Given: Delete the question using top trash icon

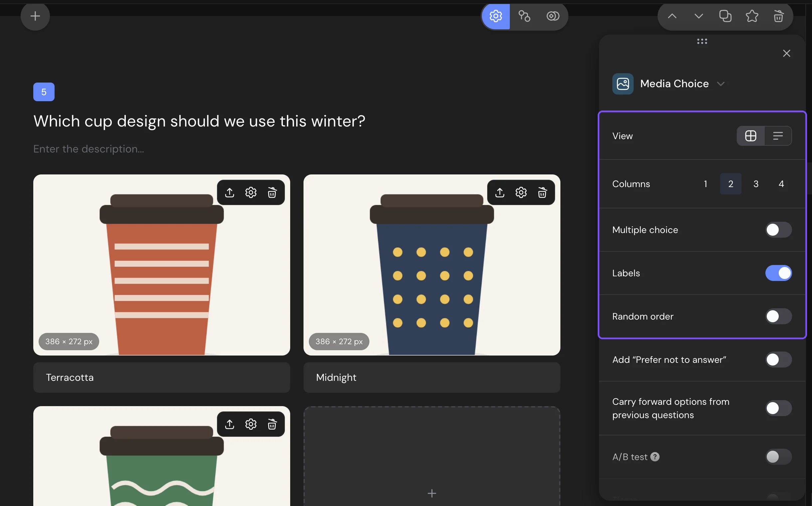Looking at the screenshot, I should coord(778,16).
